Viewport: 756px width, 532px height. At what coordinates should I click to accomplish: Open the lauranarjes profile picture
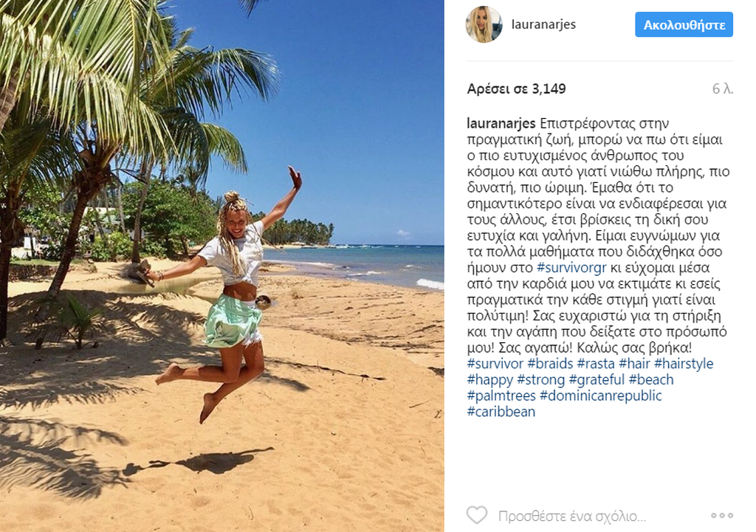[484, 24]
